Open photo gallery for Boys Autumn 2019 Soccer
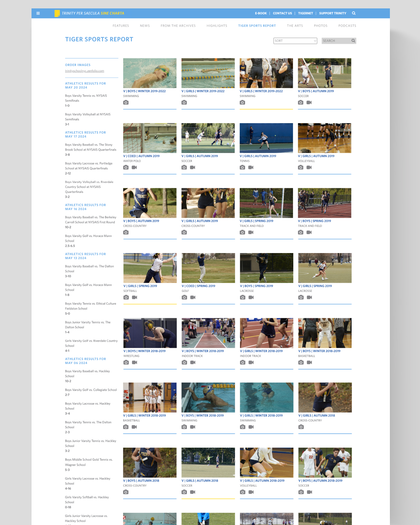Viewport: 420px width, 525px height. point(301,103)
